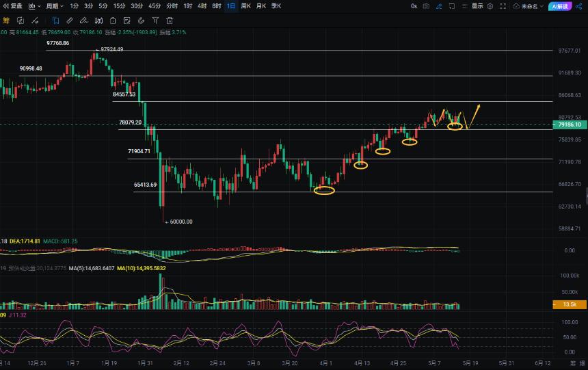Click the 71904.71 price level label
The image size is (588, 370).
tap(139, 151)
